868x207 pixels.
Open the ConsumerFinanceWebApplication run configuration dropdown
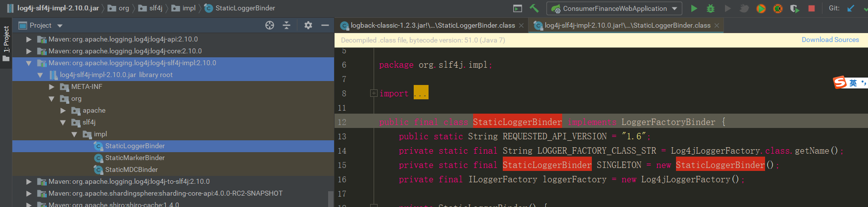[x=614, y=8]
